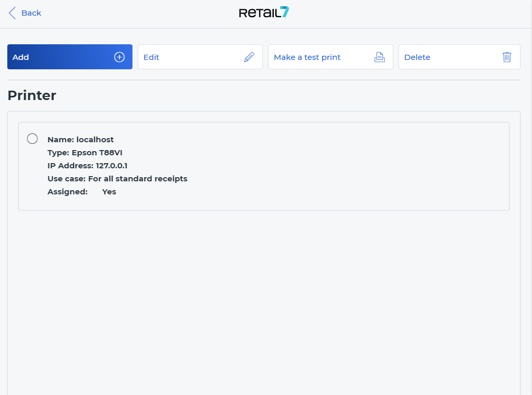Click Make a test print label
532x395 pixels.
click(307, 57)
